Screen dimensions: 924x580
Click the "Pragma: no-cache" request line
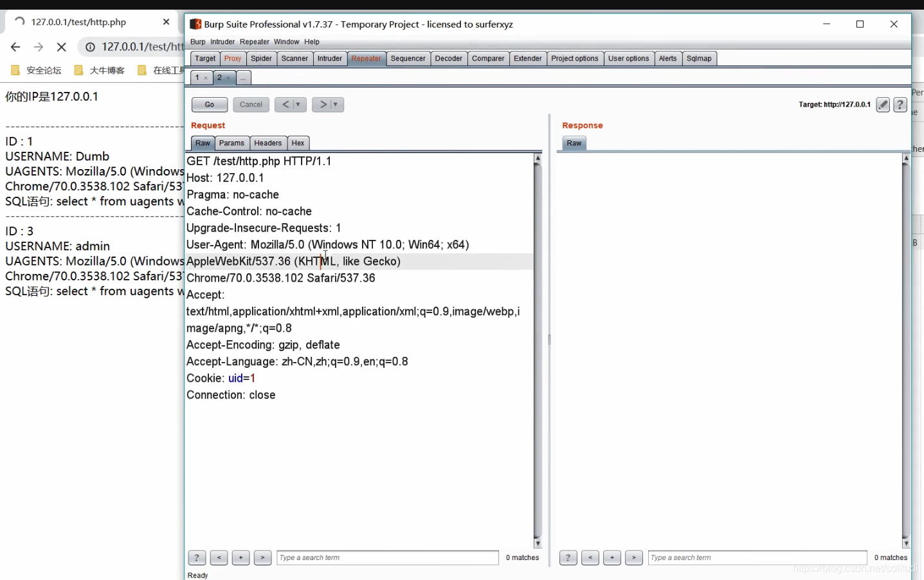coord(233,194)
